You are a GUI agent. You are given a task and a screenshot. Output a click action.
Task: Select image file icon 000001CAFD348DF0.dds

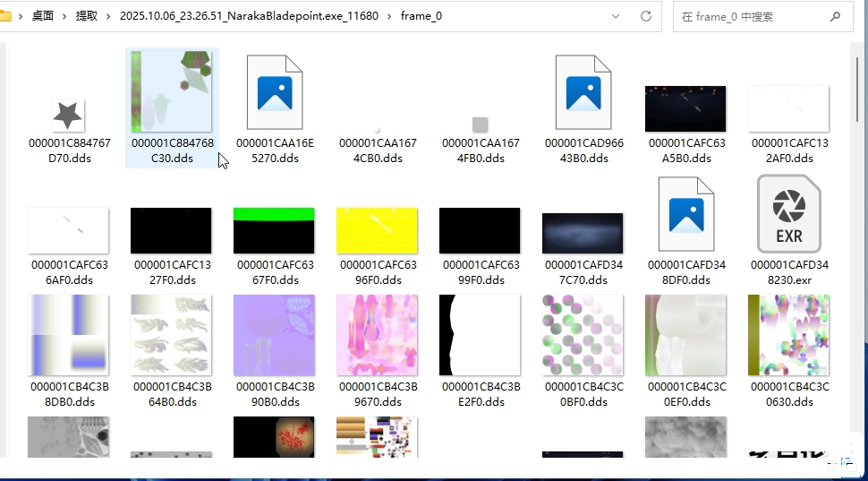pos(686,214)
